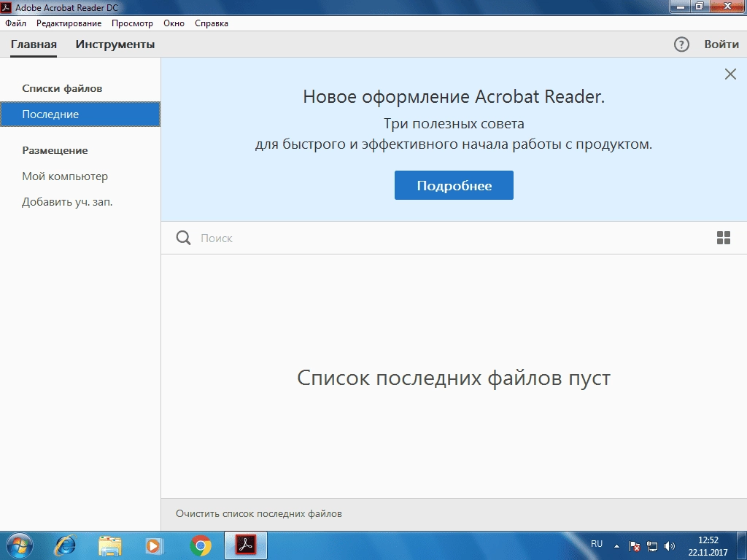Open Windows Explorer from the taskbar

[110, 545]
